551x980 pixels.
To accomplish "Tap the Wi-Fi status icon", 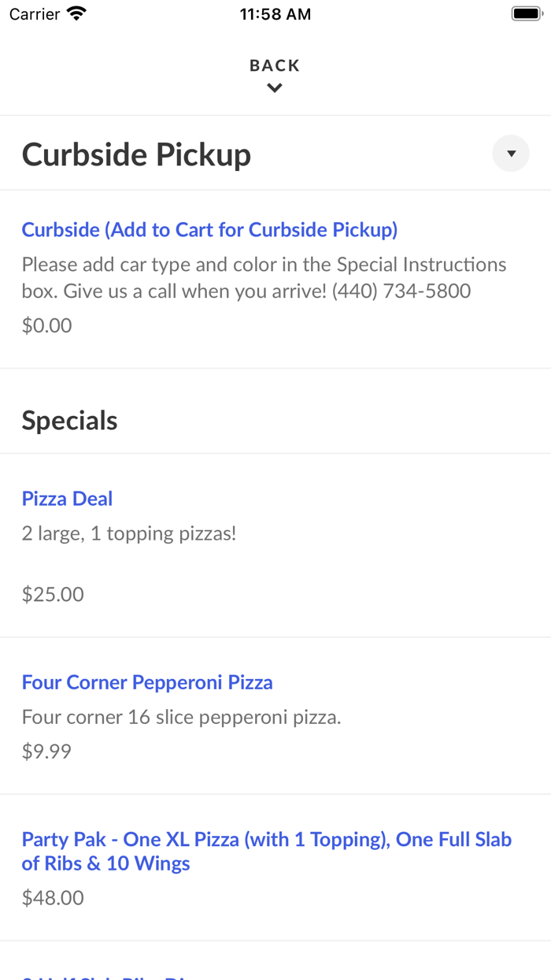I will tap(76, 13).
